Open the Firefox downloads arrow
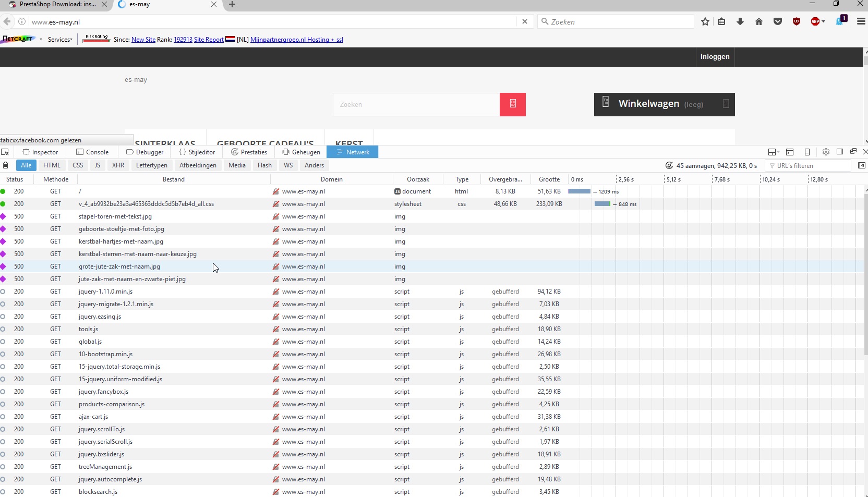 tap(740, 22)
